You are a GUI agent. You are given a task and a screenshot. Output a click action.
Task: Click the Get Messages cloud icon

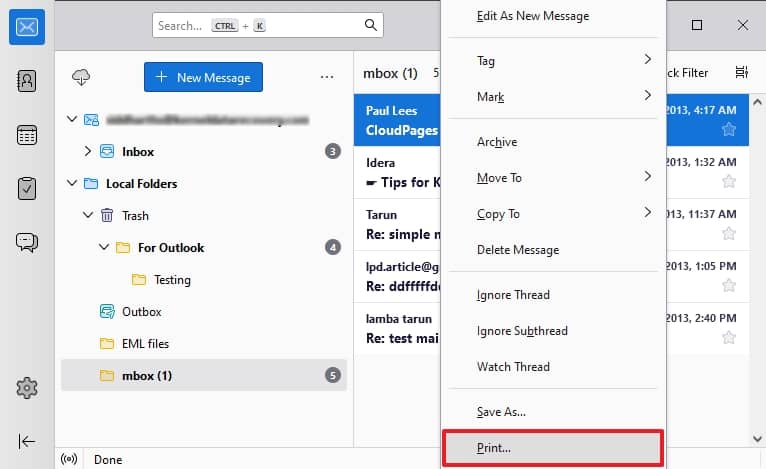click(x=81, y=77)
